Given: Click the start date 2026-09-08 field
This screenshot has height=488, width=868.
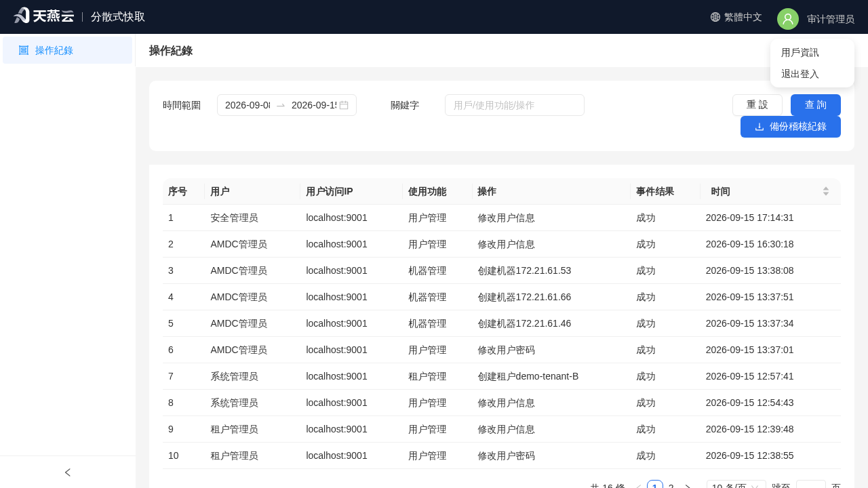Looking at the screenshot, I should point(248,105).
